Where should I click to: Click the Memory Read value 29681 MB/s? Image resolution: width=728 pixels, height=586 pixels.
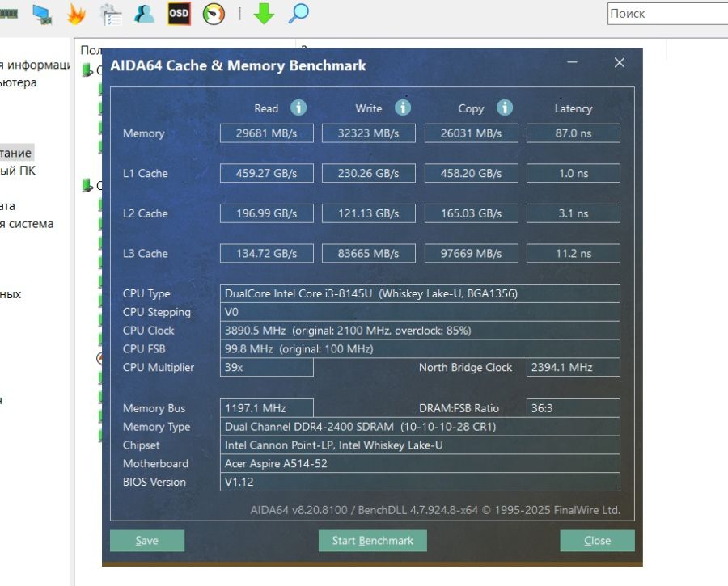(266, 133)
